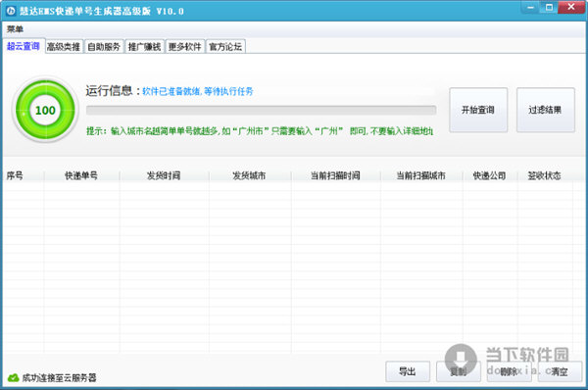Viewport: 588px width, 390px height.
Task: Click the 导出 button
Action: click(x=408, y=371)
